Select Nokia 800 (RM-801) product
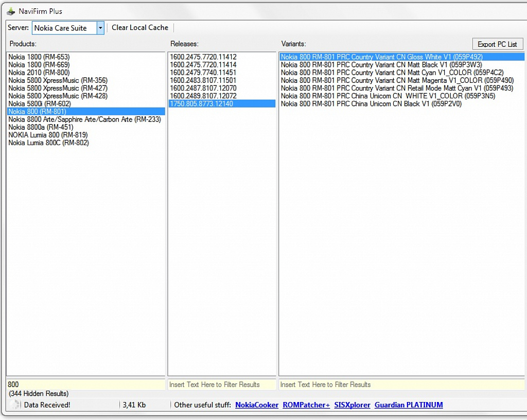527x420 pixels. (x=86, y=111)
